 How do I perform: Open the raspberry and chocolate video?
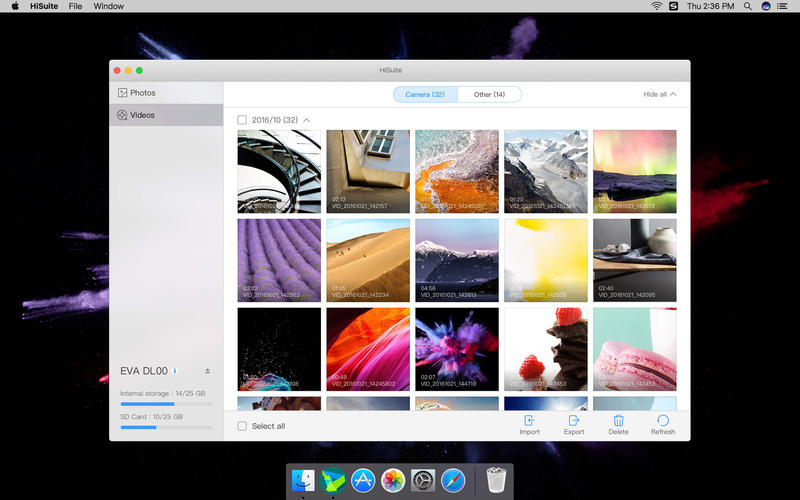pyautogui.click(x=545, y=349)
